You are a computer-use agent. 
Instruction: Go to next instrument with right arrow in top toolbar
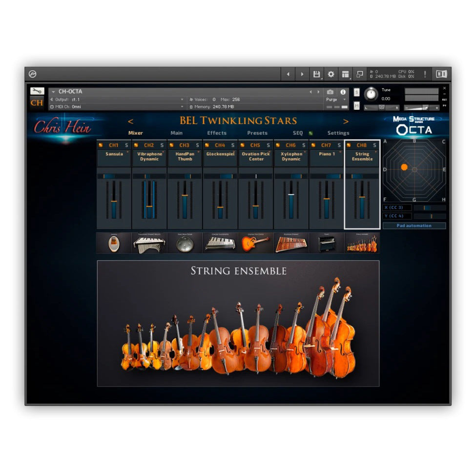(302, 74)
